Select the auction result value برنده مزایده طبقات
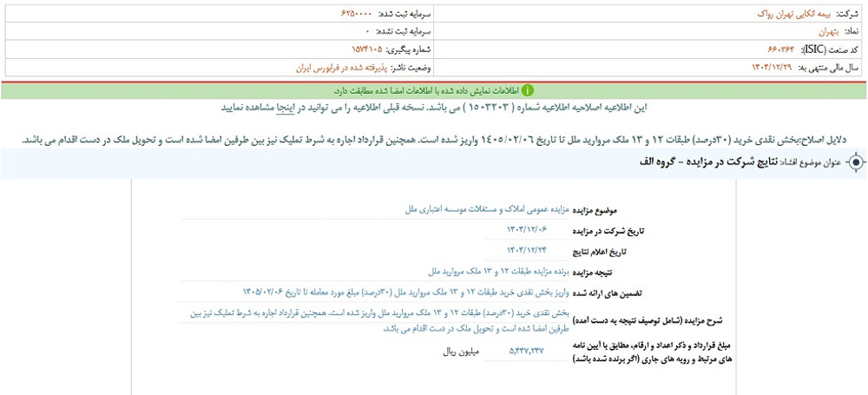Viewport: 868px width, 395px height. [501, 272]
